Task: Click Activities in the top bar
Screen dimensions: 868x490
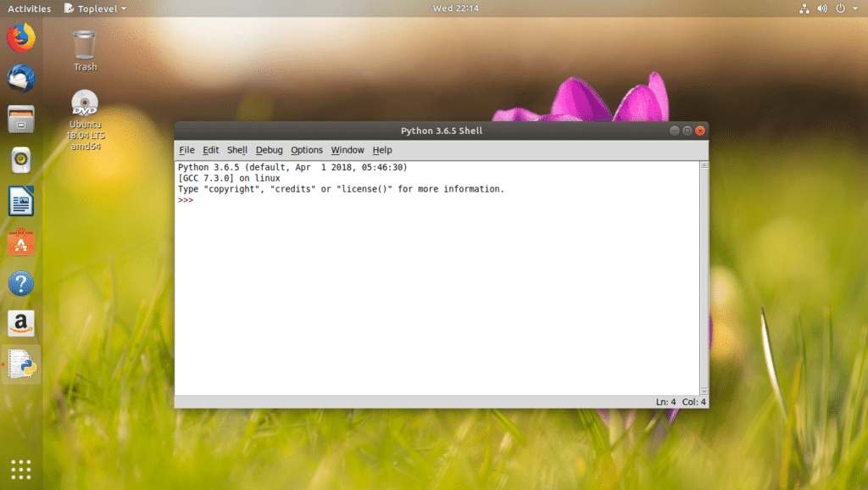Action: pyautogui.click(x=29, y=8)
